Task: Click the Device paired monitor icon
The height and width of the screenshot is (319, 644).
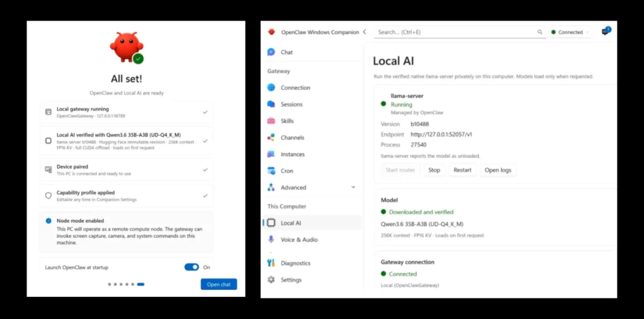Action: tap(48, 170)
